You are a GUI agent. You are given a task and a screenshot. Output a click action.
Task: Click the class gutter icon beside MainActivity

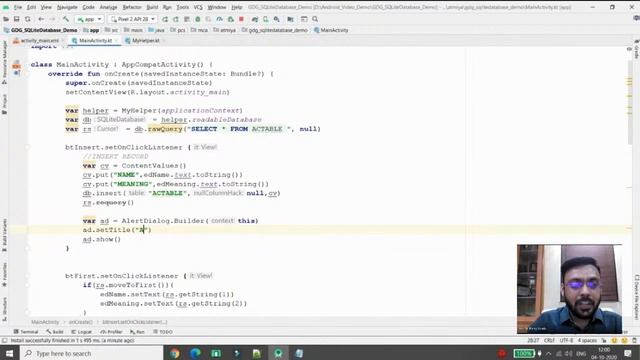[17, 65]
